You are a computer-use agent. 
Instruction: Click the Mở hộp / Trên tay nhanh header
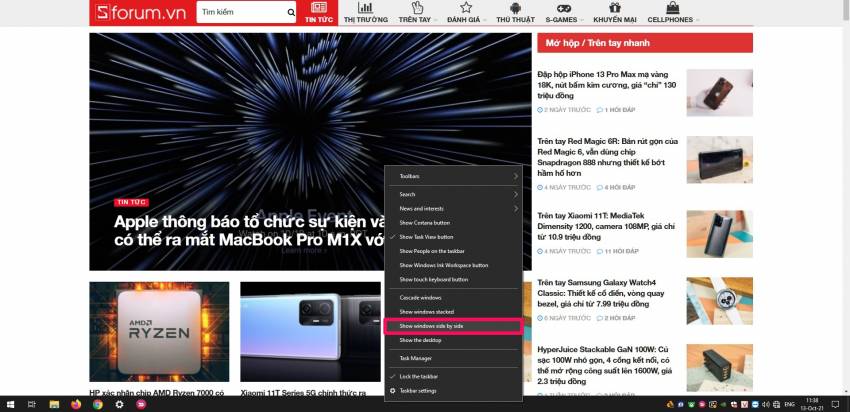645,43
